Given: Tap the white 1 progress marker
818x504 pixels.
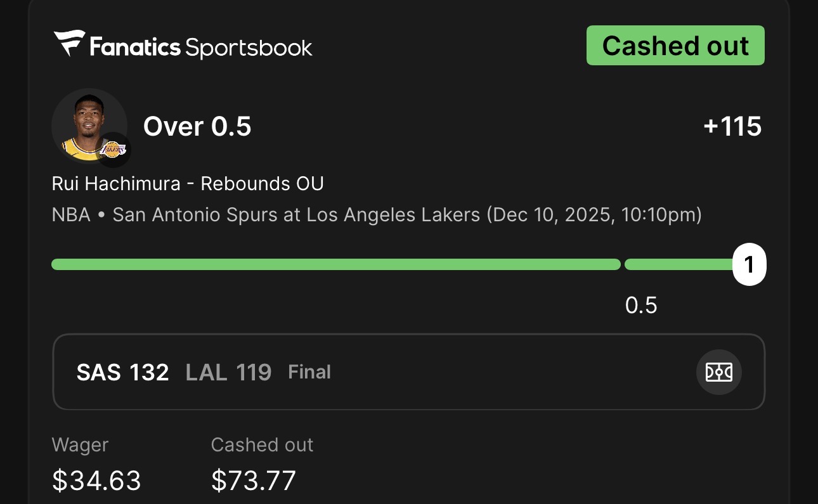Looking at the screenshot, I should click(x=749, y=264).
